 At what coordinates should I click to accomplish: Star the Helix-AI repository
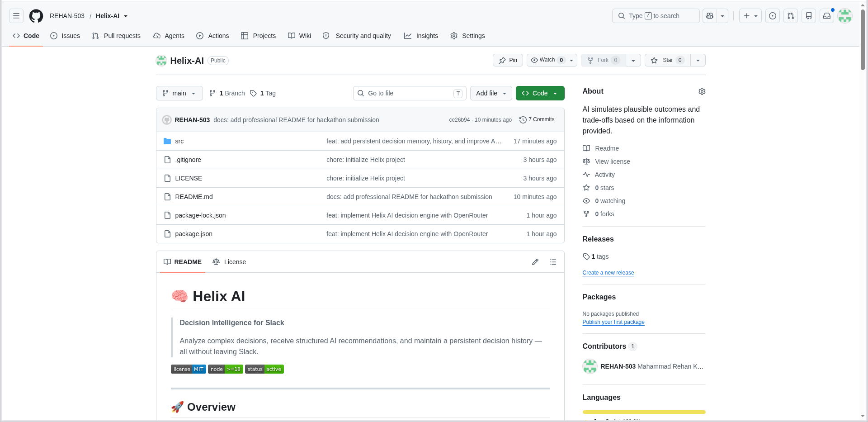tap(667, 60)
